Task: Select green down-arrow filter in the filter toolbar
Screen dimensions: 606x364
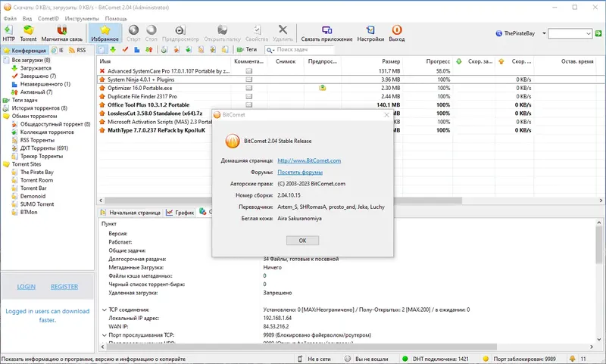Action: tap(113, 49)
